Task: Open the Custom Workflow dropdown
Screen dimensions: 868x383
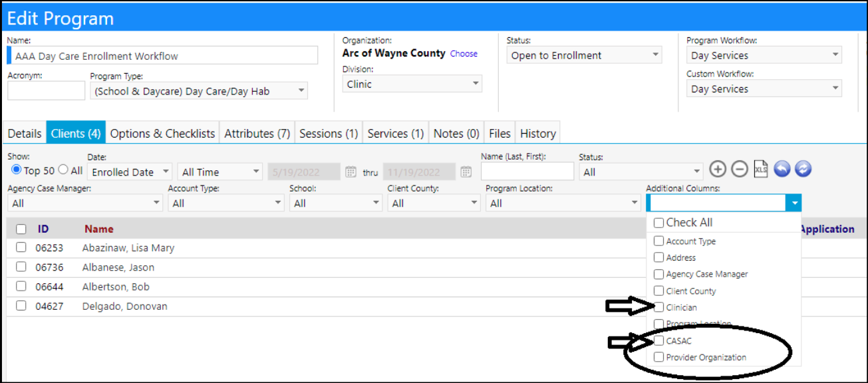Action: pyautogui.click(x=764, y=88)
